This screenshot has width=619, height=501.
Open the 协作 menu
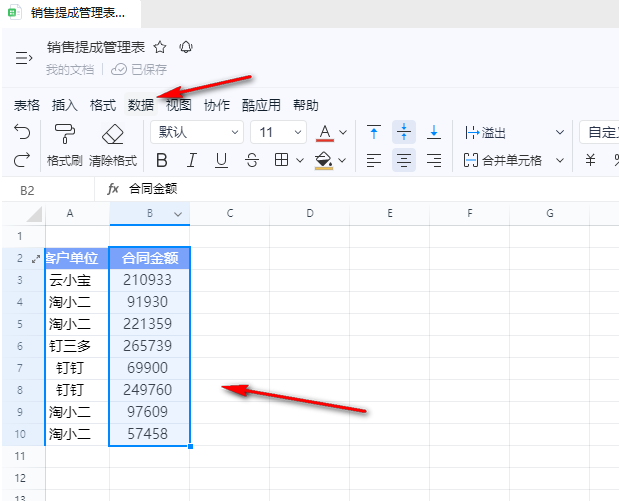click(217, 105)
